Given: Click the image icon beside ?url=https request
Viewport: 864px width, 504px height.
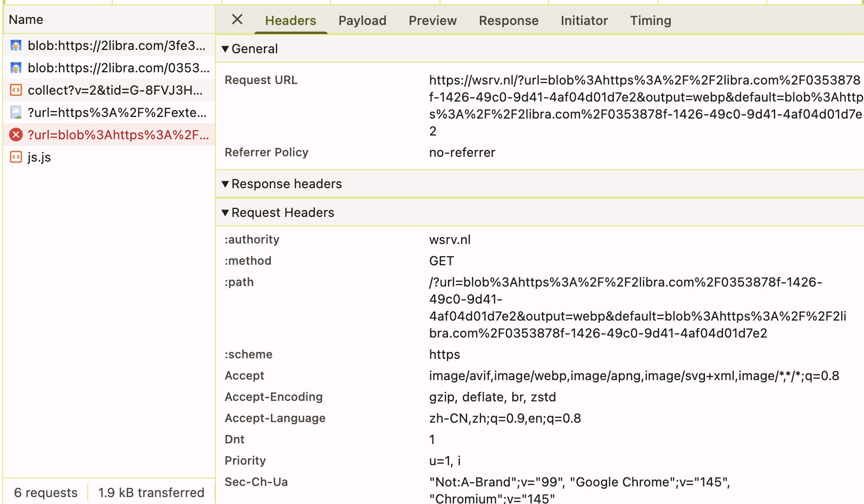Looking at the screenshot, I should (x=16, y=113).
